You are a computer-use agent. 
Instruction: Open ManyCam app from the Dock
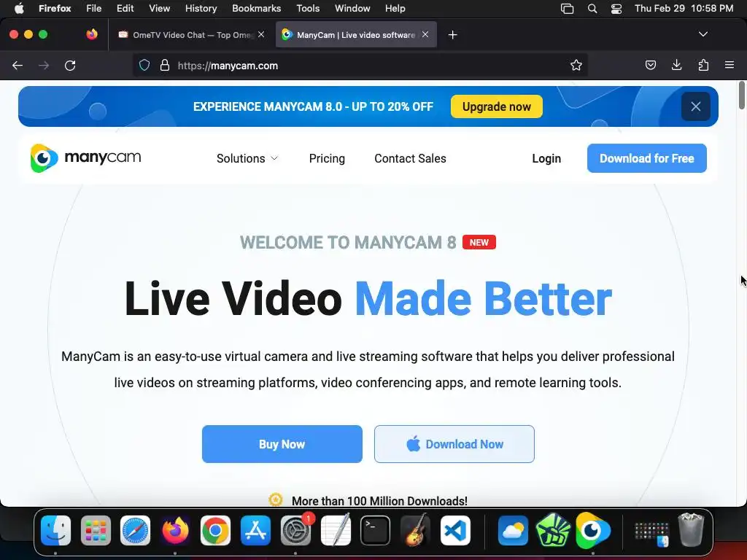pyautogui.click(x=592, y=530)
